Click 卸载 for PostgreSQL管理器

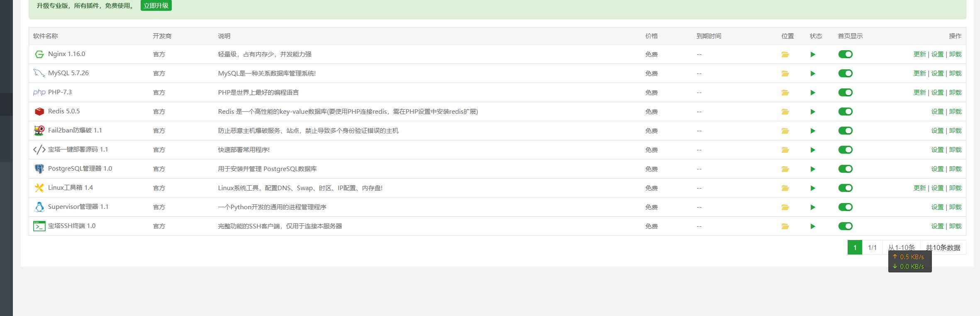click(x=955, y=169)
